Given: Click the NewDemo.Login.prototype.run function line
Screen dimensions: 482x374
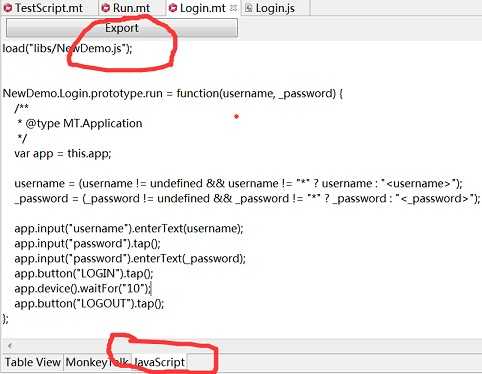Looking at the screenshot, I should click(x=173, y=93).
